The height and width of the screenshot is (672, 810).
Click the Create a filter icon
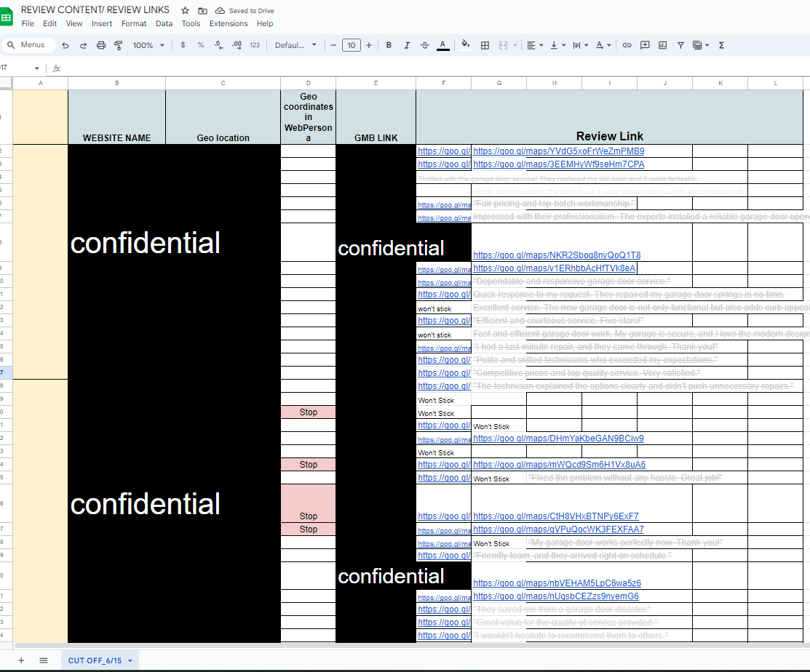pos(681,45)
